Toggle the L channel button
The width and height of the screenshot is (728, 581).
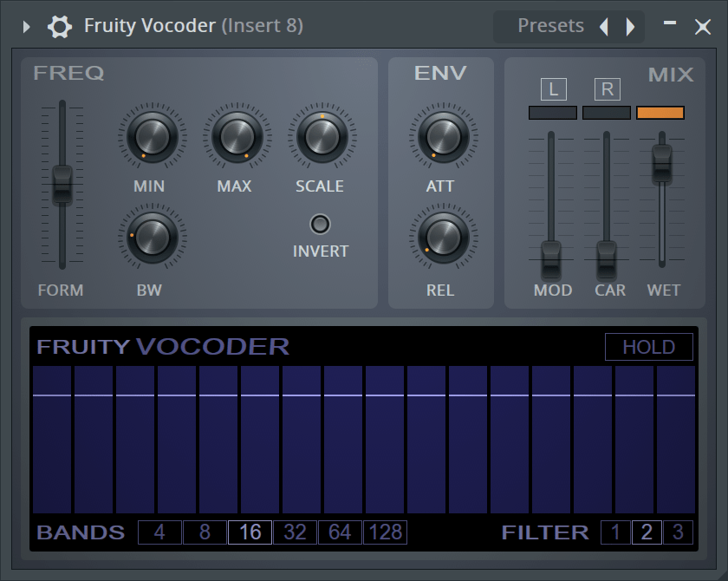click(554, 88)
